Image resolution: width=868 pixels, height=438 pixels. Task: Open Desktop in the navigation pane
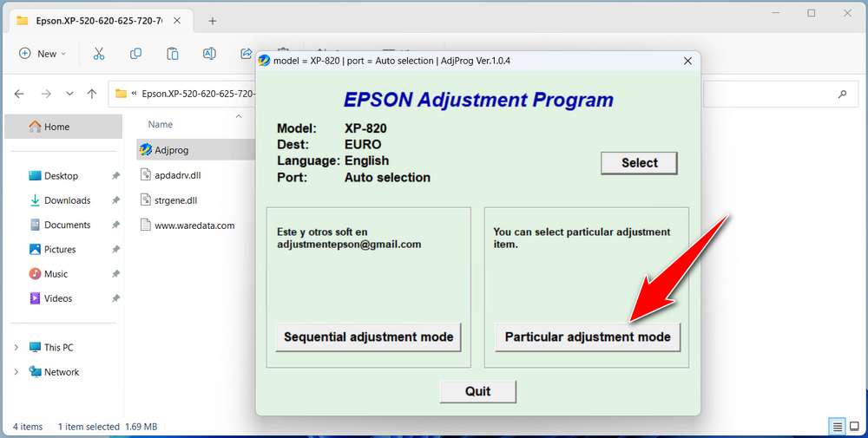tap(61, 176)
